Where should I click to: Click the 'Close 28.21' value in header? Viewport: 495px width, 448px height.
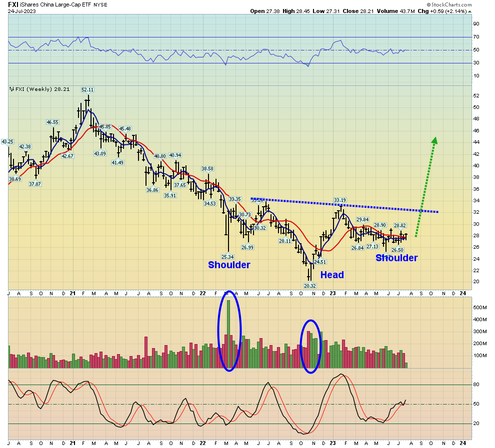pos(358,11)
